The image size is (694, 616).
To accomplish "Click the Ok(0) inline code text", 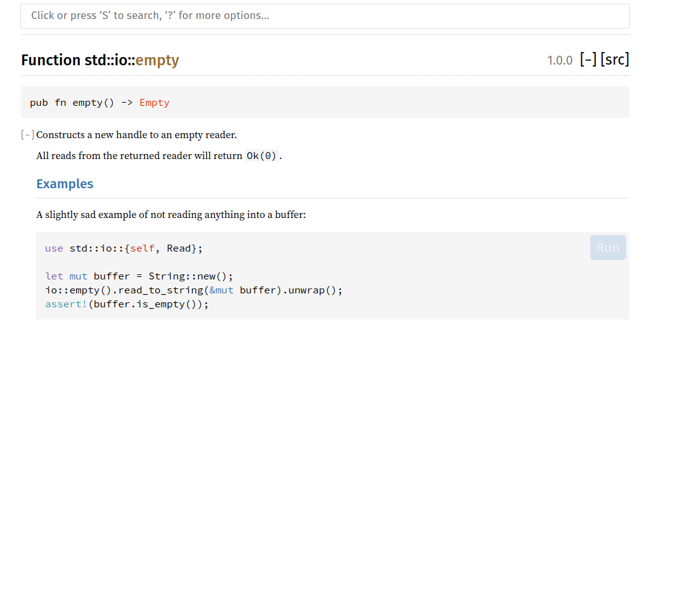I will click(261, 156).
